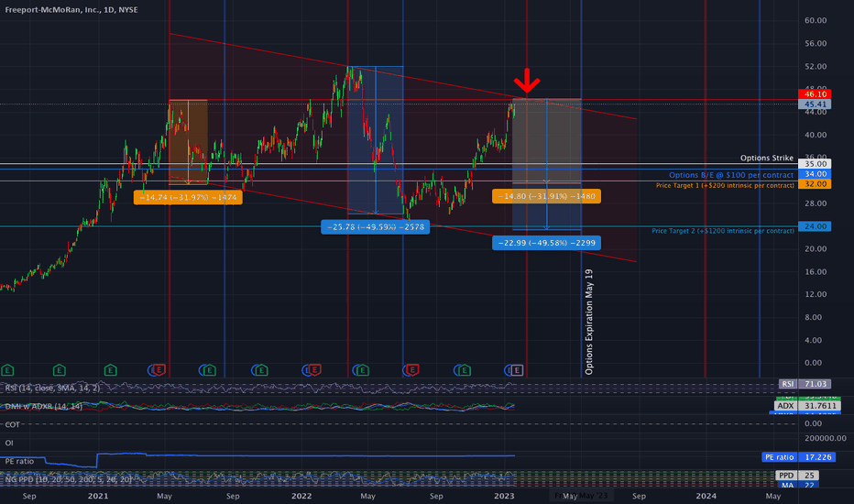Click the NG PPD indicator legend

coord(69,479)
